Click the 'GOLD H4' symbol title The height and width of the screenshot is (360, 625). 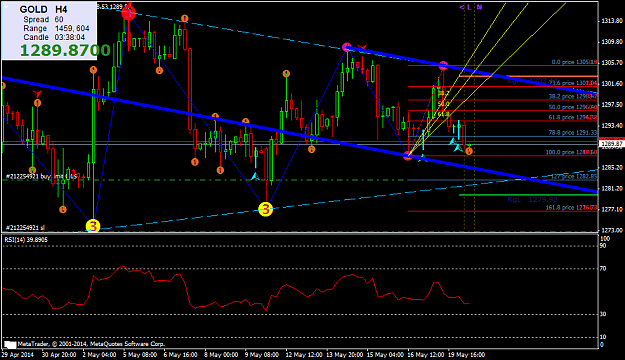[43, 9]
